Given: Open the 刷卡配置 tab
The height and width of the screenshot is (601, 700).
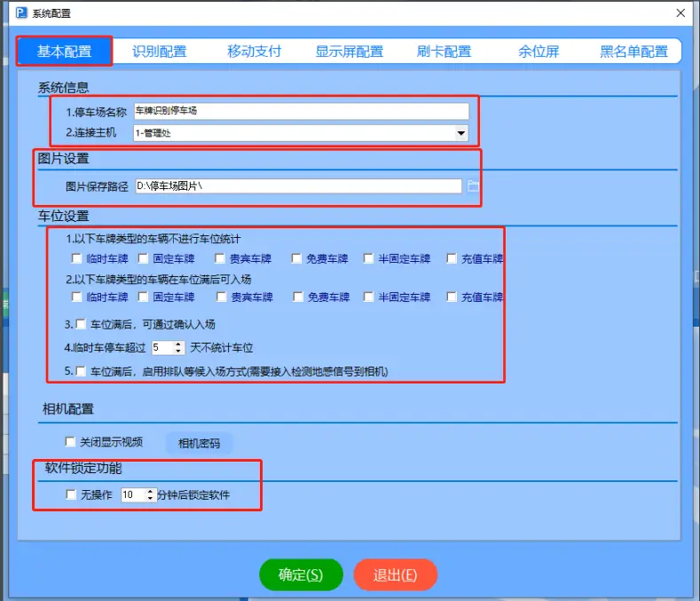Looking at the screenshot, I should (x=444, y=51).
